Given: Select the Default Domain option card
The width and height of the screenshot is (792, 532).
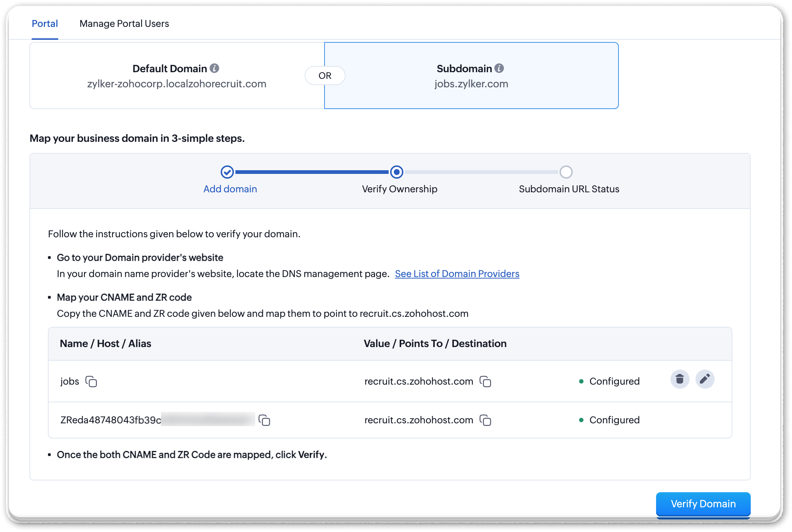Looking at the screenshot, I should pyautogui.click(x=177, y=76).
